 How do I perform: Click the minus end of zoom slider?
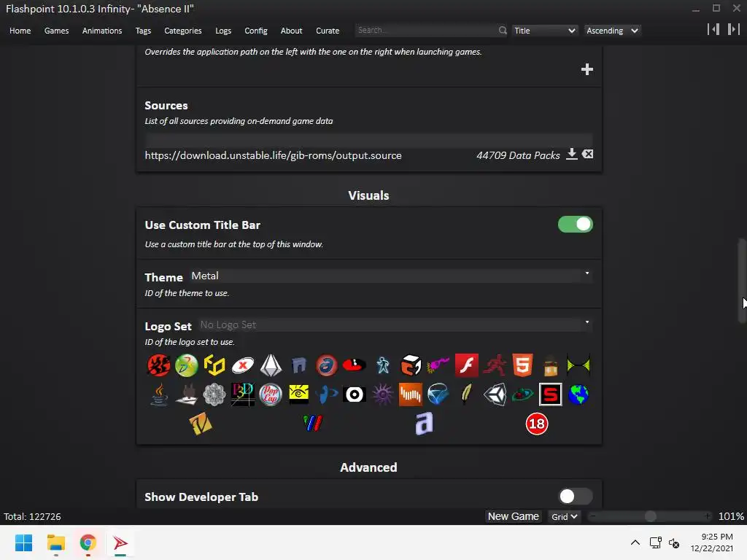point(593,516)
